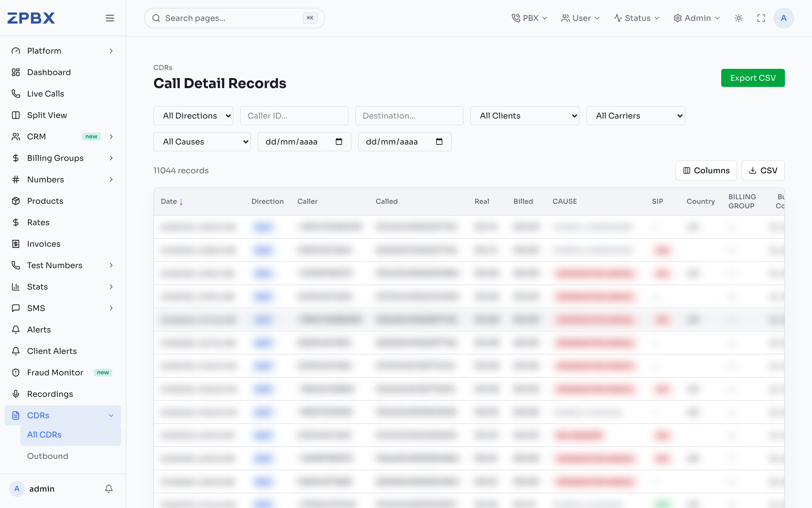Viewport: 812px width, 508px height.
Task: Enter fullscreen mode icon
Action: pyautogui.click(x=761, y=18)
